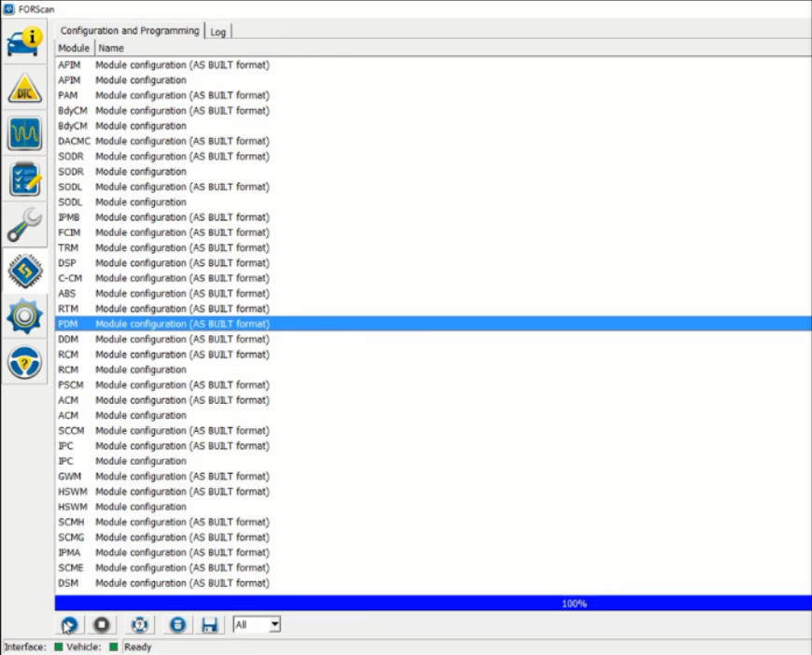This screenshot has width=812, height=655.
Task: Open the Configuration and Programming chip section
Action: [x=24, y=271]
